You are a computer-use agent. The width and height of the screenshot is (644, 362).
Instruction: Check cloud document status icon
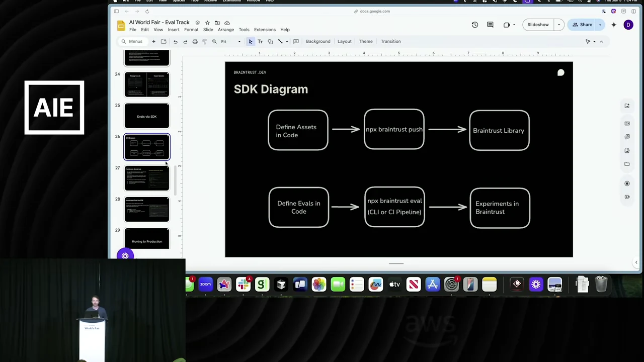tap(227, 23)
